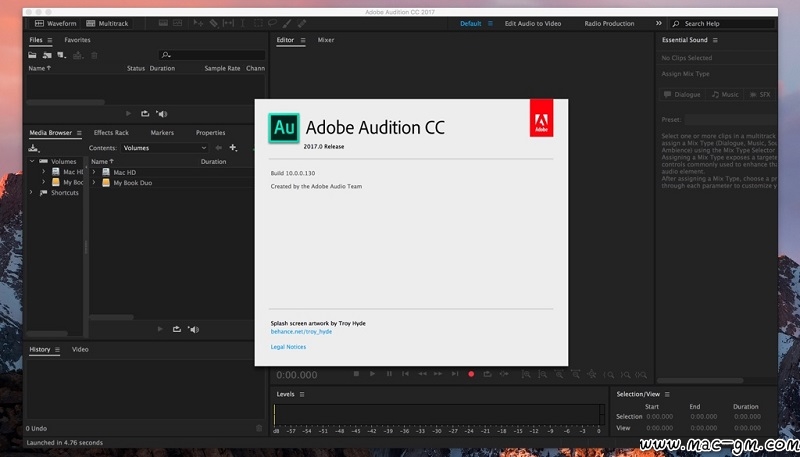This screenshot has width=800, height=457.
Task: Click the Insert into Multitrack icon in Files panel
Action: pos(78,55)
